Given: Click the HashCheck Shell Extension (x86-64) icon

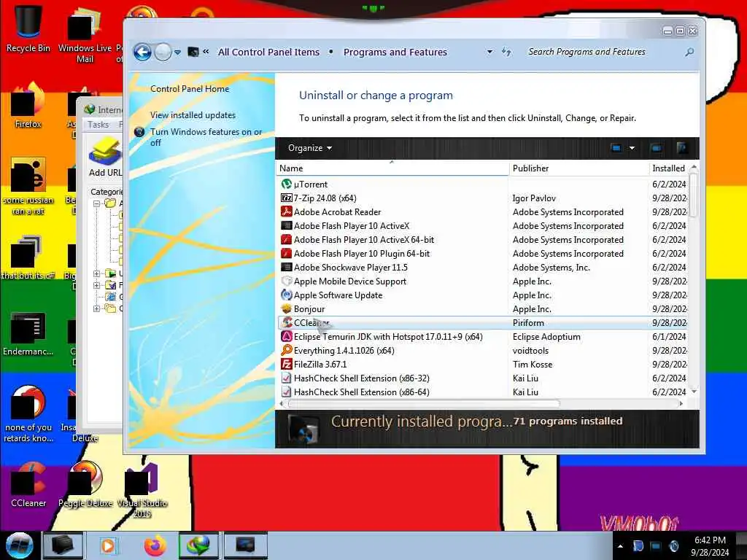Looking at the screenshot, I should tap(286, 392).
